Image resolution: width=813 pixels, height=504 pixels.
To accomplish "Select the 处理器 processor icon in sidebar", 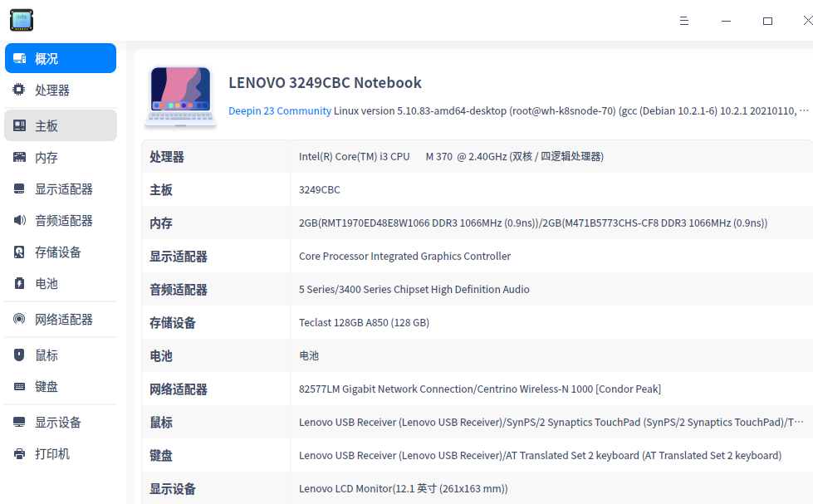I will coord(19,90).
